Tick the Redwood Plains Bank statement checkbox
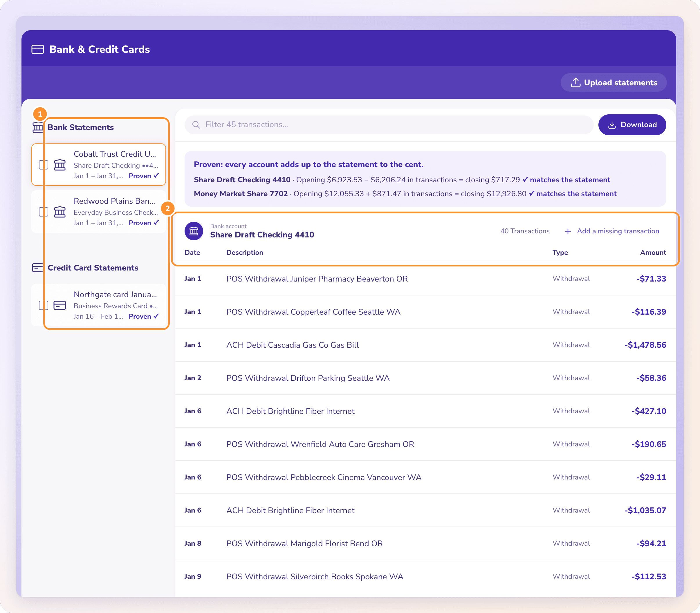700x613 pixels. coord(44,212)
